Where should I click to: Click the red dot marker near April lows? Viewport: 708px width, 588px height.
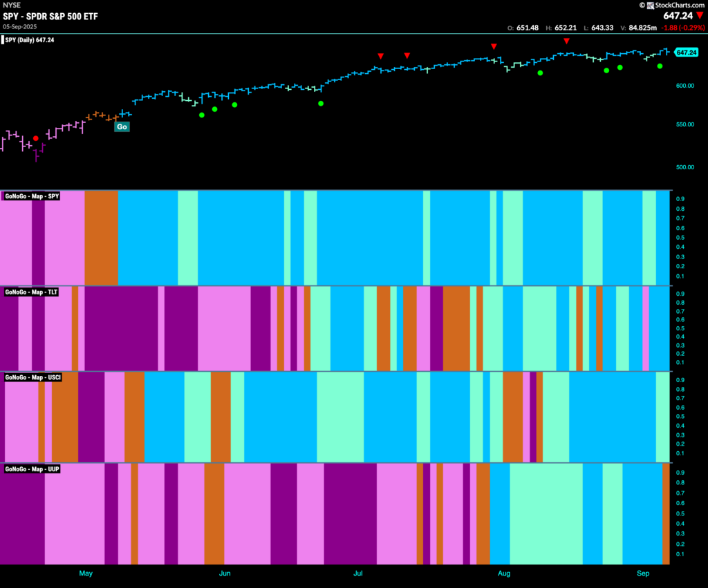coord(36,139)
